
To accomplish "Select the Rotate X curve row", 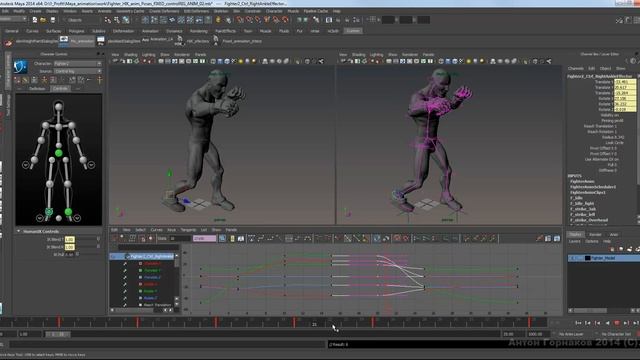I will [x=150, y=284].
